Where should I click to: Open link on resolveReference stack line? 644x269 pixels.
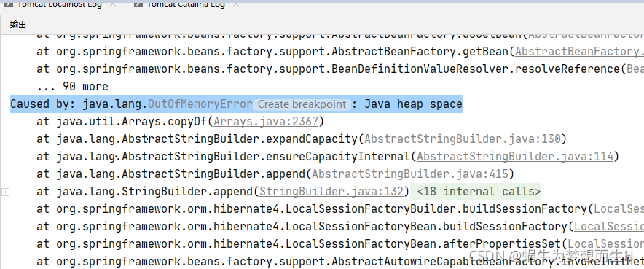635,69
